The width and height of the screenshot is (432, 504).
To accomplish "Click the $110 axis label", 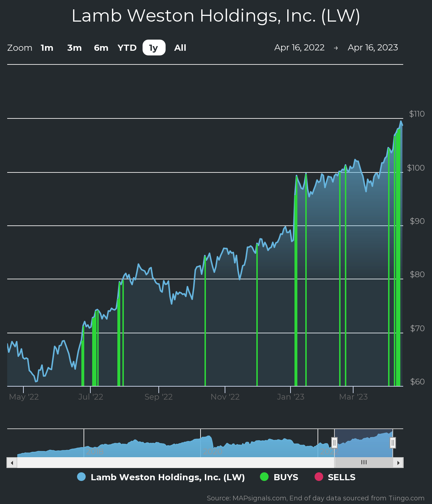I will pos(417,114).
